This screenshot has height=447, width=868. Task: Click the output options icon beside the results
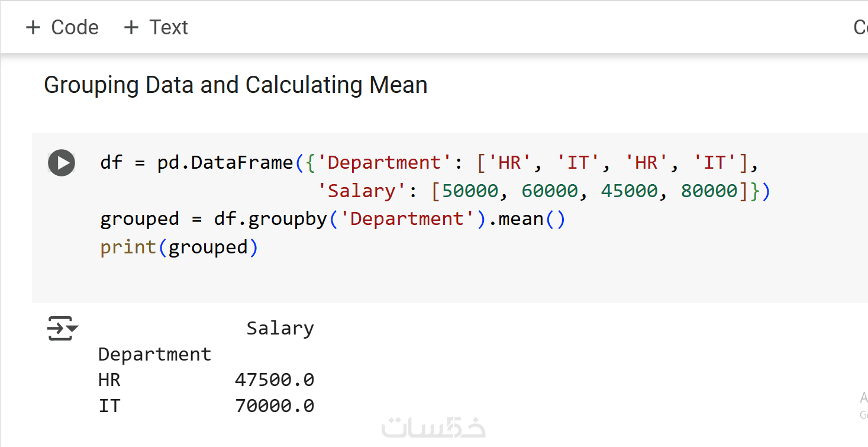coord(62,329)
